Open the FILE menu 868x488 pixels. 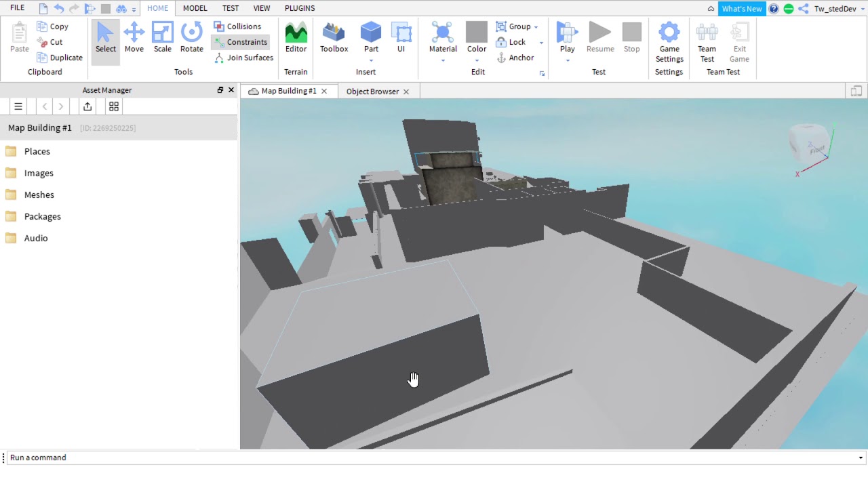(17, 8)
